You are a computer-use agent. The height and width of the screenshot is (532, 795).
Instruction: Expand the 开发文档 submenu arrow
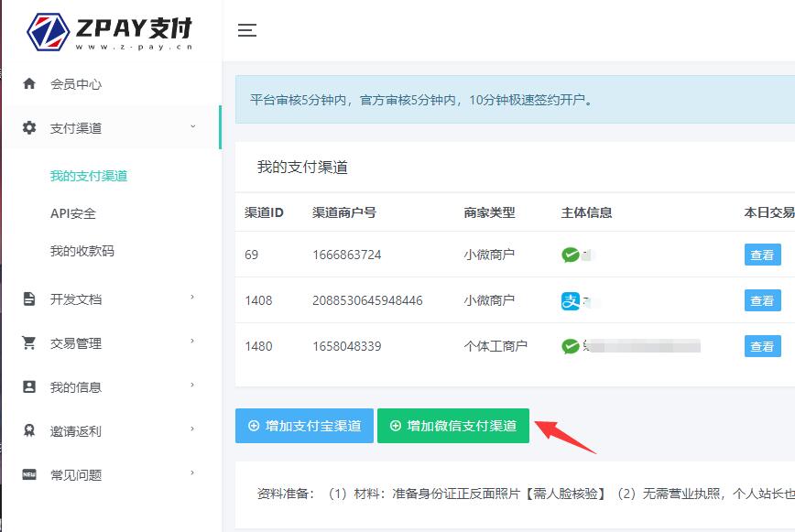[192, 298]
